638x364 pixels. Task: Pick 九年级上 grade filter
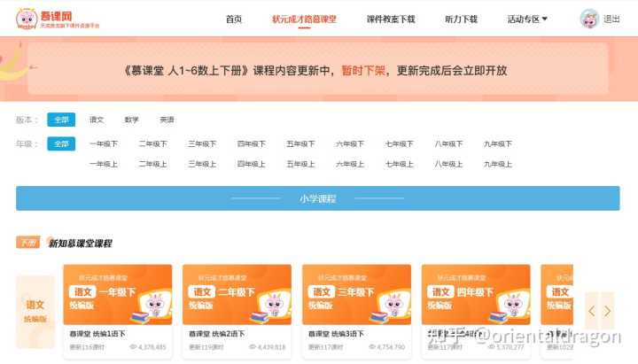coord(498,165)
